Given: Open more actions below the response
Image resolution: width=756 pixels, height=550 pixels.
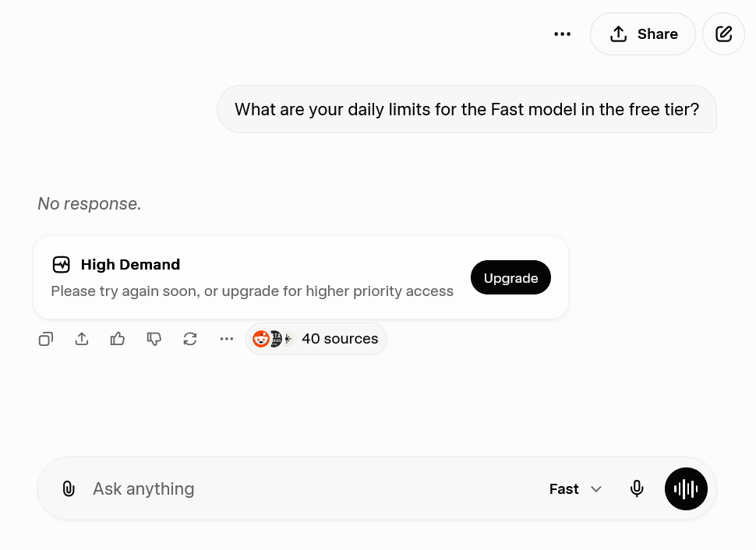Looking at the screenshot, I should tap(227, 339).
